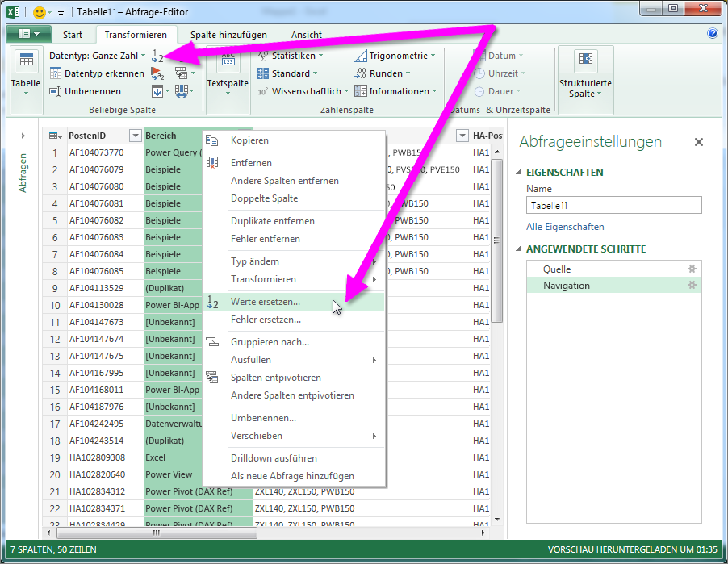728x564 pixels.
Task: Choose Spalten entpivotieren in the context menu
Action: coord(294,378)
